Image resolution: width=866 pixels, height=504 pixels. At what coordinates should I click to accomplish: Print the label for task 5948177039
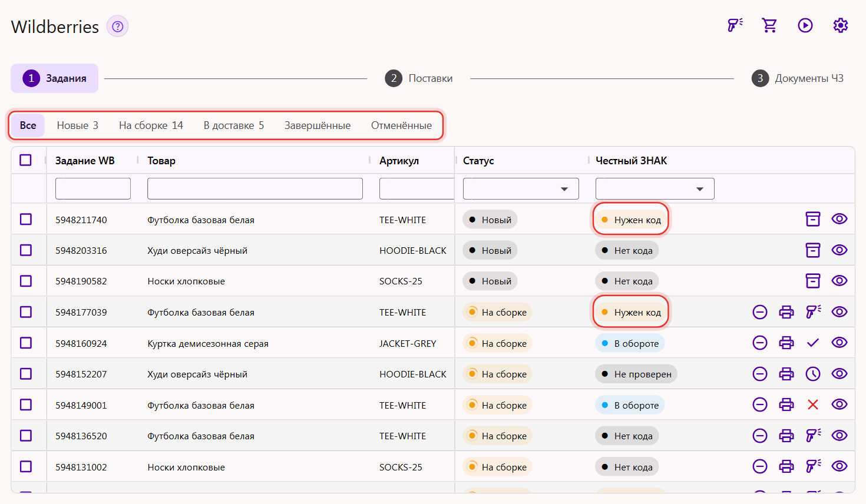point(786,312)
